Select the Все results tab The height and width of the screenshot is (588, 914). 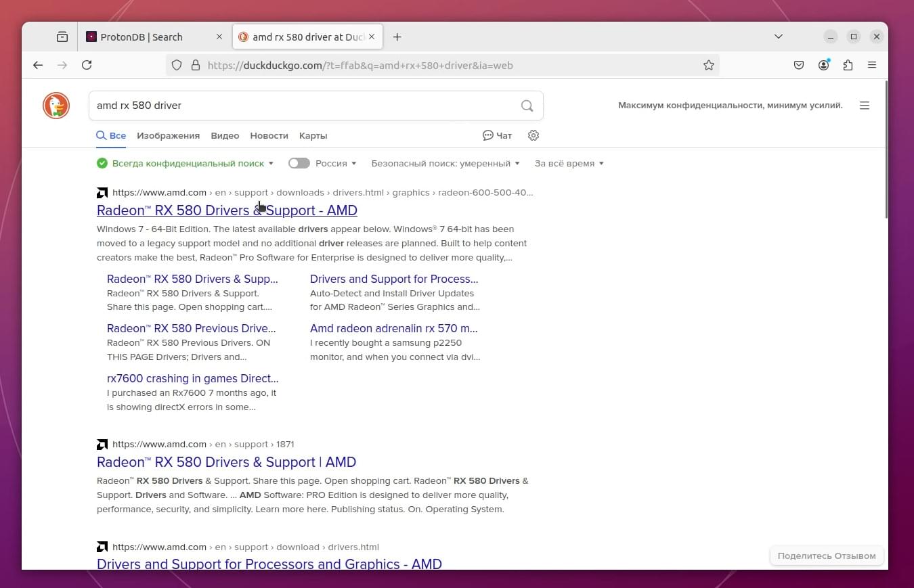(x=111, y=135)
